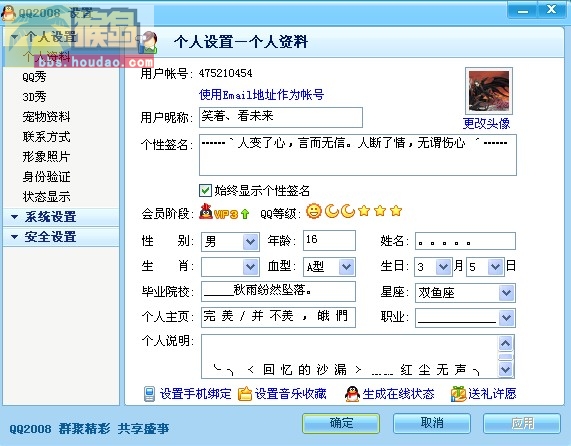Click the last star level icon
The height and width of the screenshot is (446, 571).
396,211
